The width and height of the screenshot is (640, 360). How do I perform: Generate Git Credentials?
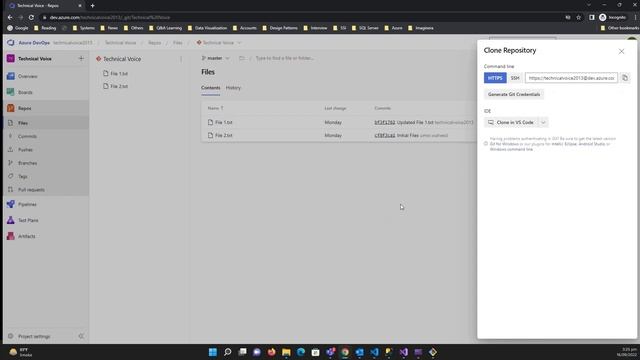(x=514, y=94)
